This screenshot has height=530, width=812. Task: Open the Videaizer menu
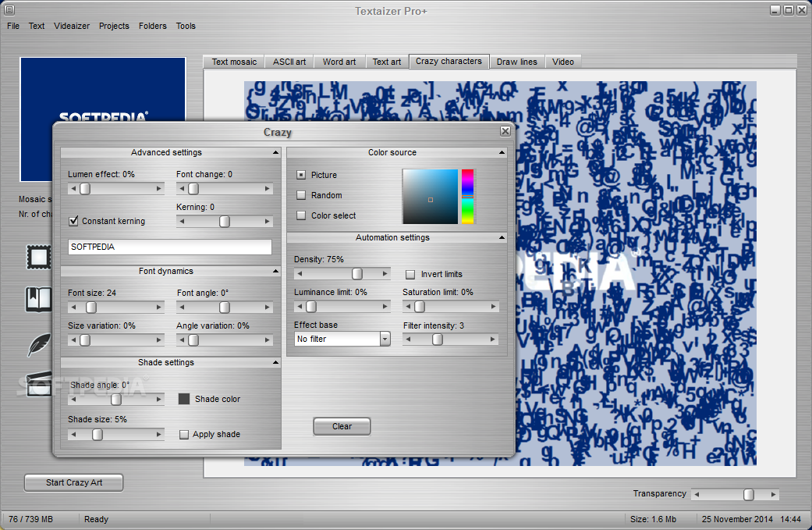pyautogui.click(x=72, y=26)
